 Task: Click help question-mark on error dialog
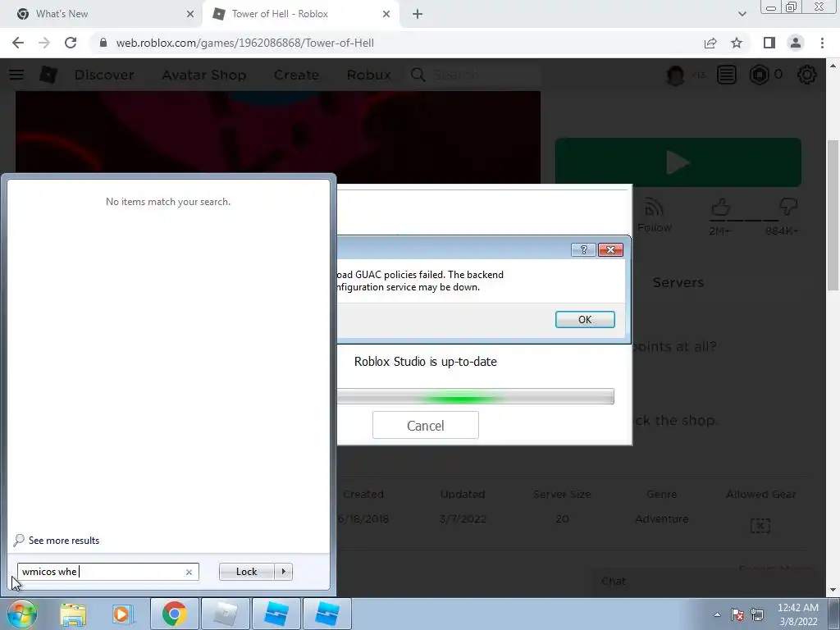(583, 249)
